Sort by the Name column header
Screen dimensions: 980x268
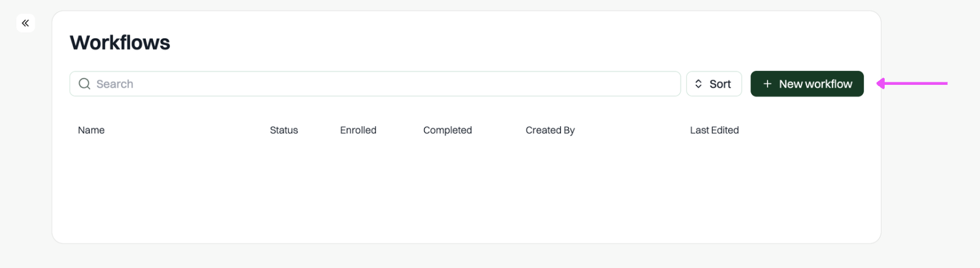(91, 130)
